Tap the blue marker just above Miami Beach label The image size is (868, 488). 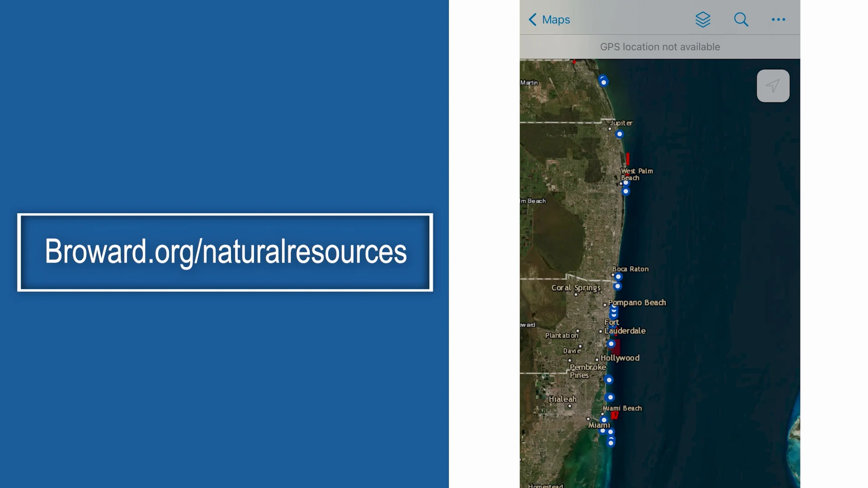tap(610, 397)
